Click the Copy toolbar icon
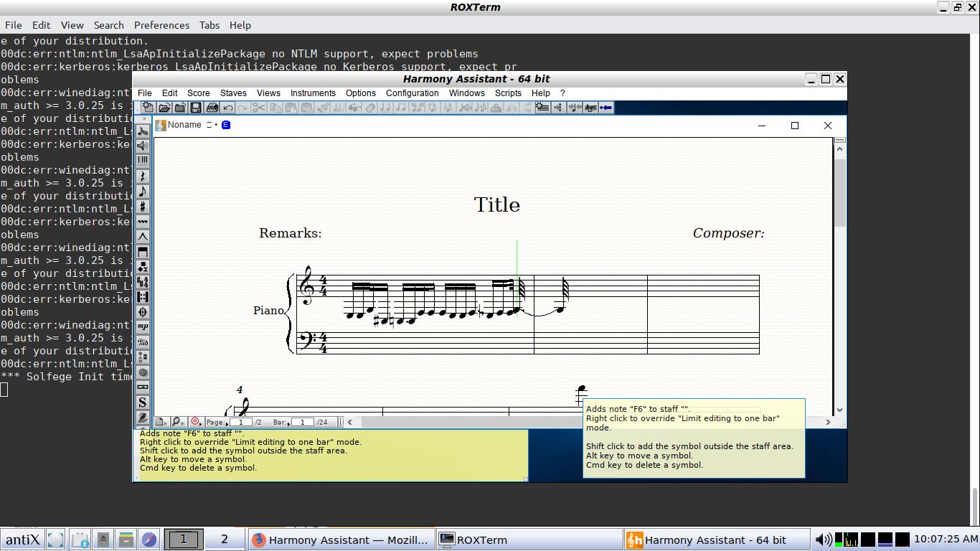 (275, 108)
